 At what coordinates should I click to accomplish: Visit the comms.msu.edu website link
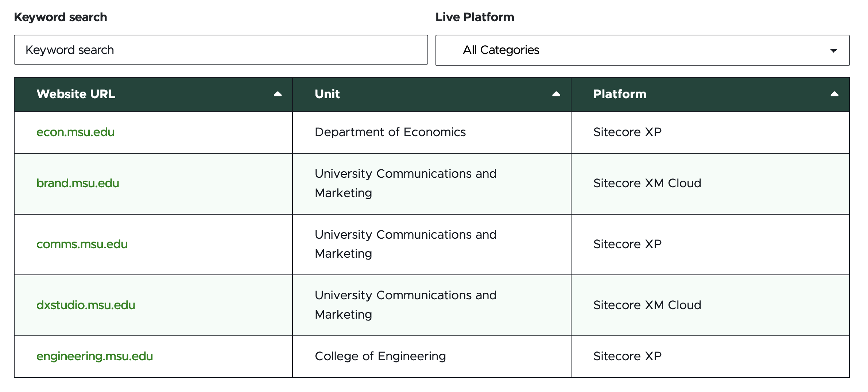82,244
